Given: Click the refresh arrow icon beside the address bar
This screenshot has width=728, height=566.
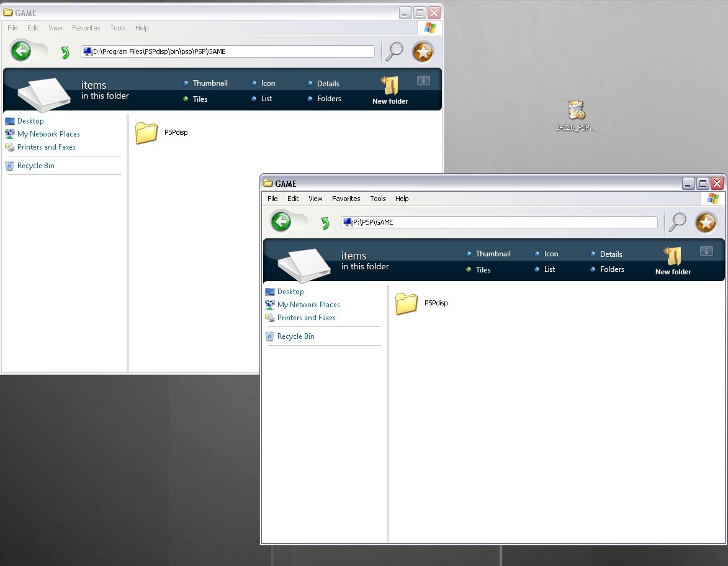Looking at the screenshot, I should coord(325,222).
